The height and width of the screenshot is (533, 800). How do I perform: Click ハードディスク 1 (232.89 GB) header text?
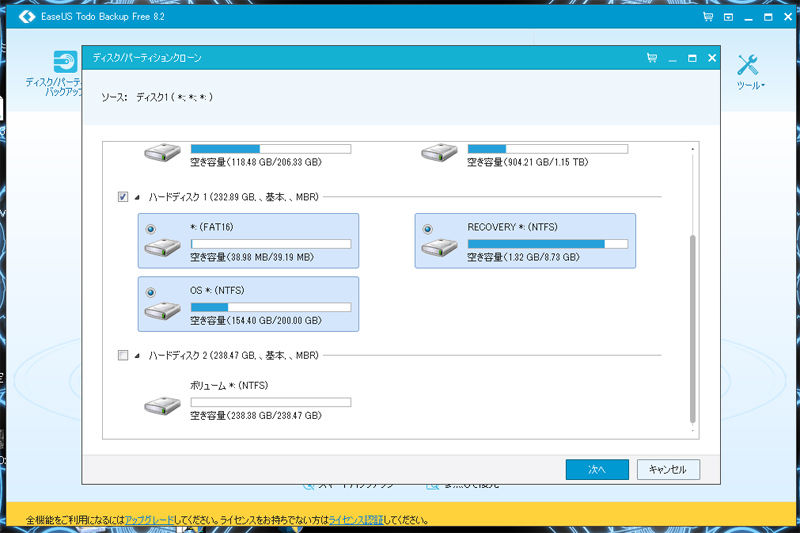point(233,197)
